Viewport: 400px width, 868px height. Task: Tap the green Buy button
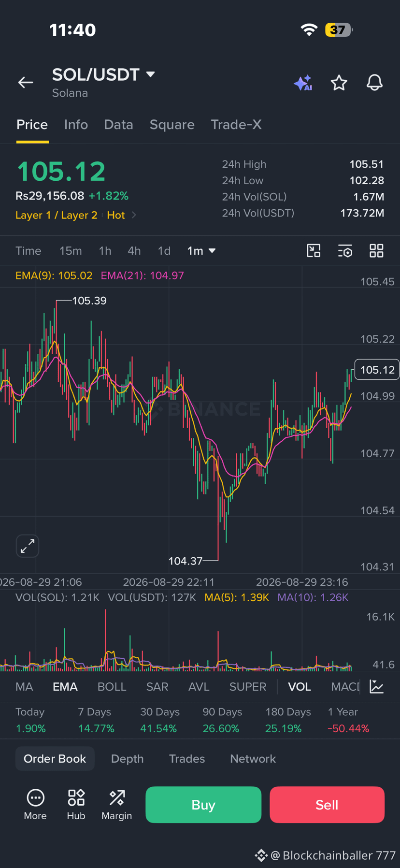click(203, 805)
